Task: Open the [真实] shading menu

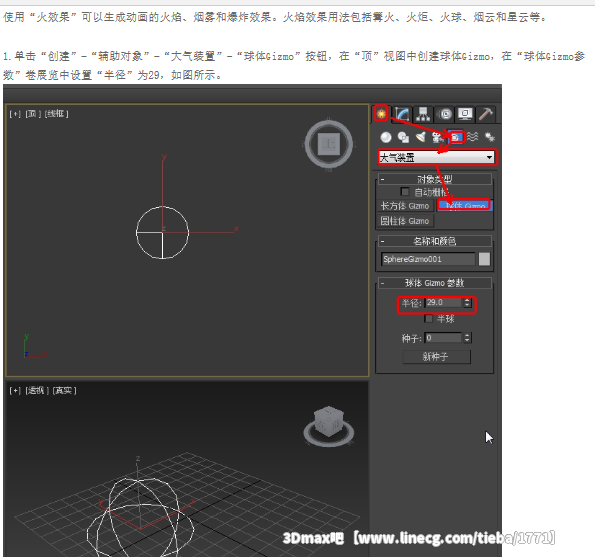Action: pyautogui.click(x=65, y=390)
